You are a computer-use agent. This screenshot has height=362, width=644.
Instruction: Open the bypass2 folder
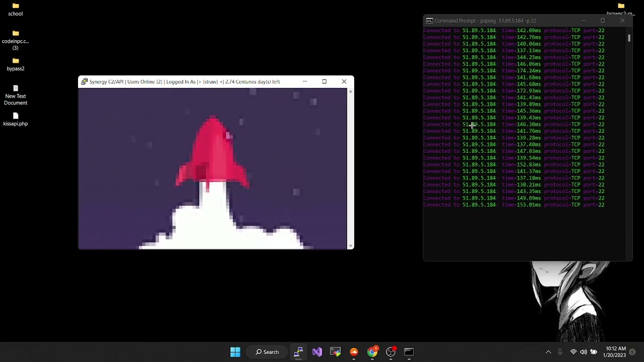tap(15, 64)
